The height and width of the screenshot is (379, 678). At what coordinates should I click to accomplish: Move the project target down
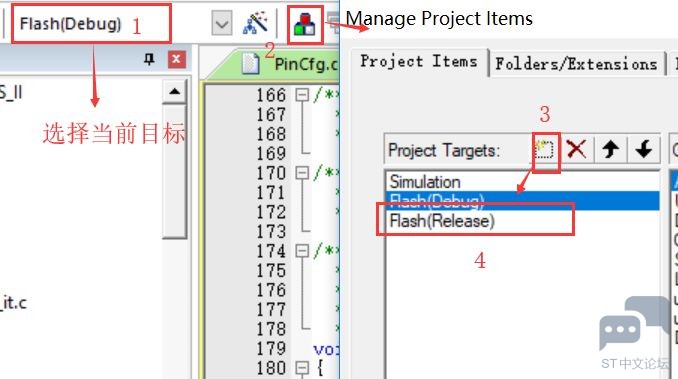(644, 150)
